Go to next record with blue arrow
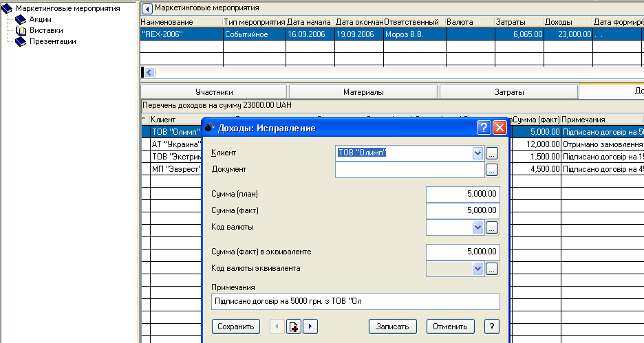The height and width of the screenshot is (343, 644). (x=310, y=327)
